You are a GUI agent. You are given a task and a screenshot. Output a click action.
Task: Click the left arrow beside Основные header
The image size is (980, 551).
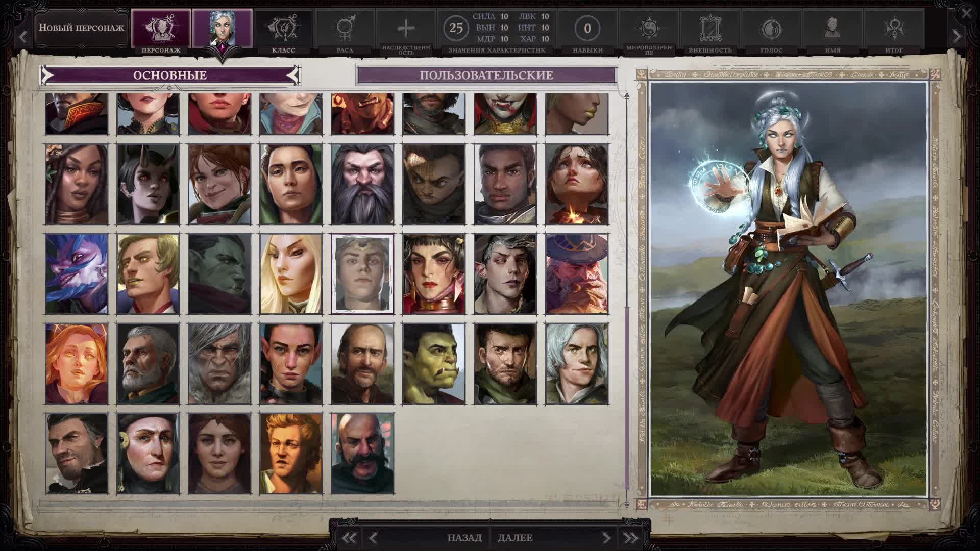(46, 75)
